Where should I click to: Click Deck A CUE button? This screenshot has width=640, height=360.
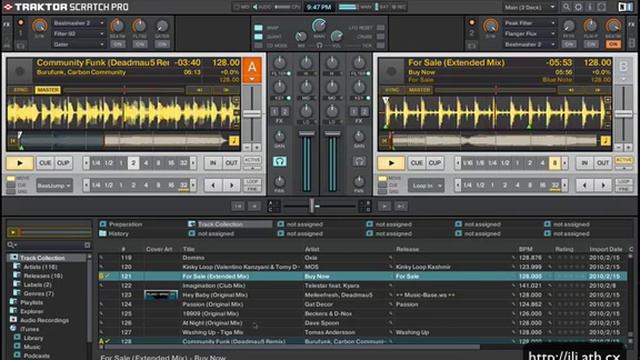(45, 163)
